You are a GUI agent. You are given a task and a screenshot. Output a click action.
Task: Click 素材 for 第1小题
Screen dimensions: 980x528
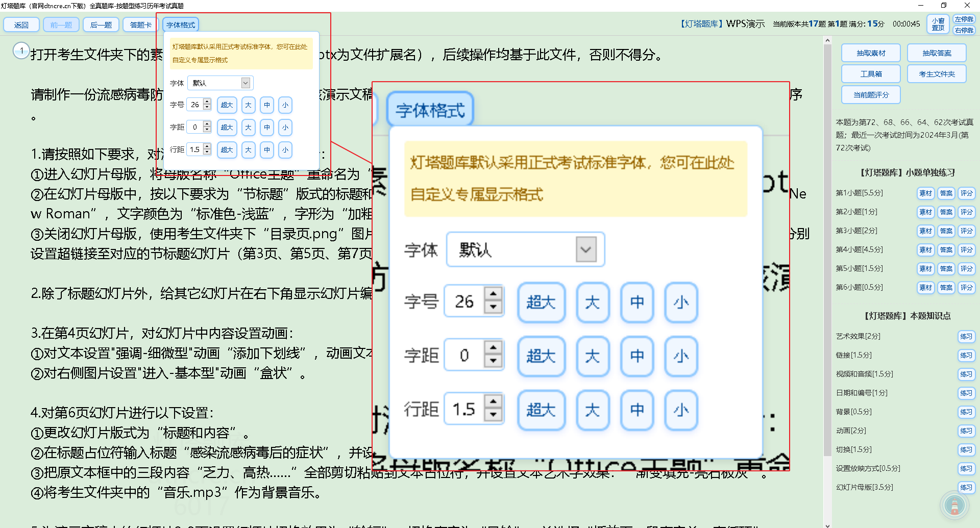925,193
